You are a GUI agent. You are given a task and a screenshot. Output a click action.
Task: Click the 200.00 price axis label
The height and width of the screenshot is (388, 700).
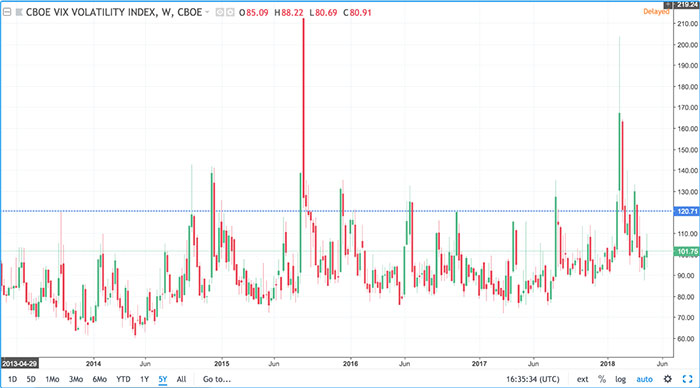pos(688,45)
